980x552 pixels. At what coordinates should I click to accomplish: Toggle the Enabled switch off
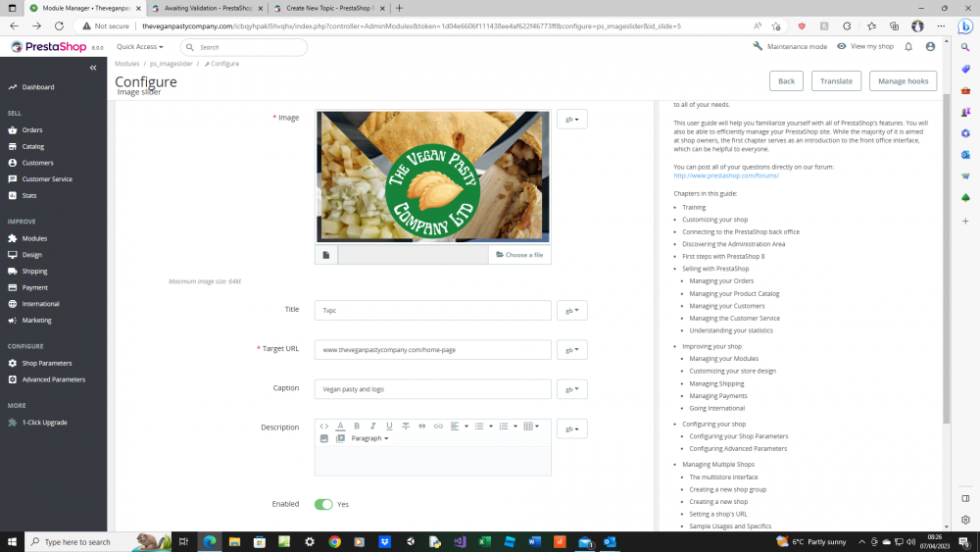click(323, 505)
